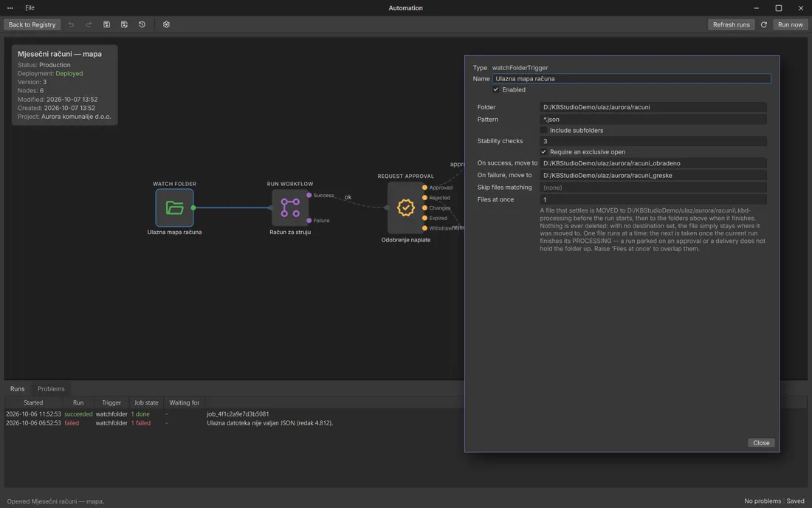The height and width of the screenshot is (508, 812).
Task: Select the succeeded run row from 11:52:53
Action: (x=234, y=414)
